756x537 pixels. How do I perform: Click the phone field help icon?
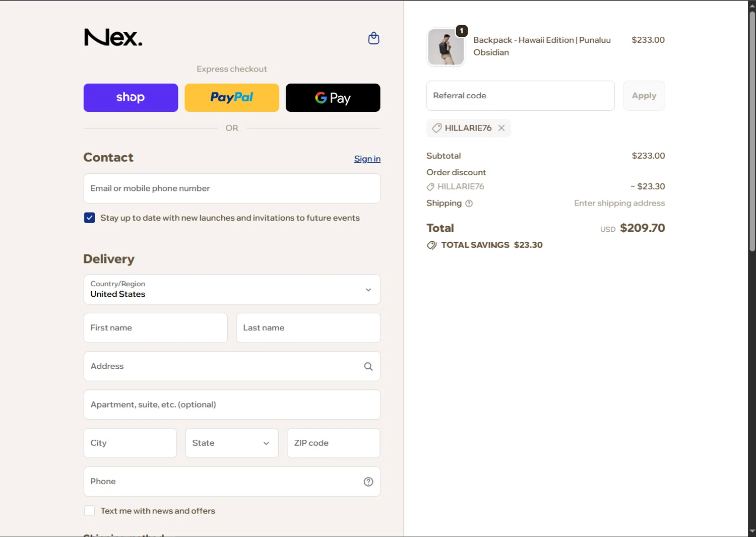click(x=368, y=482)
